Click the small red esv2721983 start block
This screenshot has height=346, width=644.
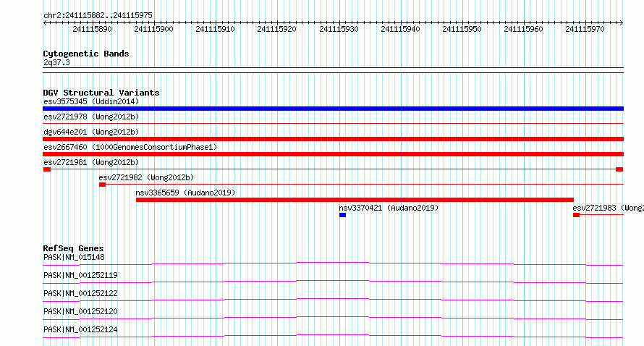tap(576, 215)
